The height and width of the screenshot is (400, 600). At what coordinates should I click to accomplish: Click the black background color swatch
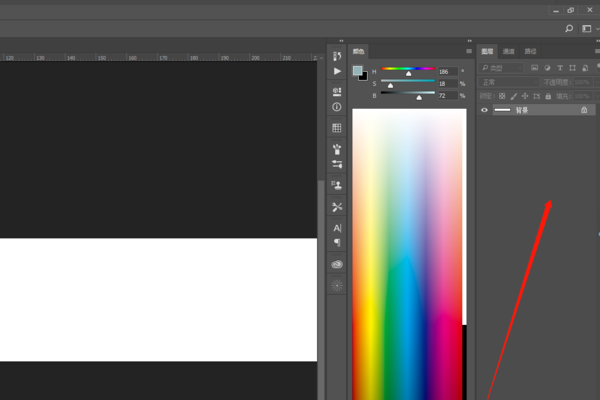364,77
